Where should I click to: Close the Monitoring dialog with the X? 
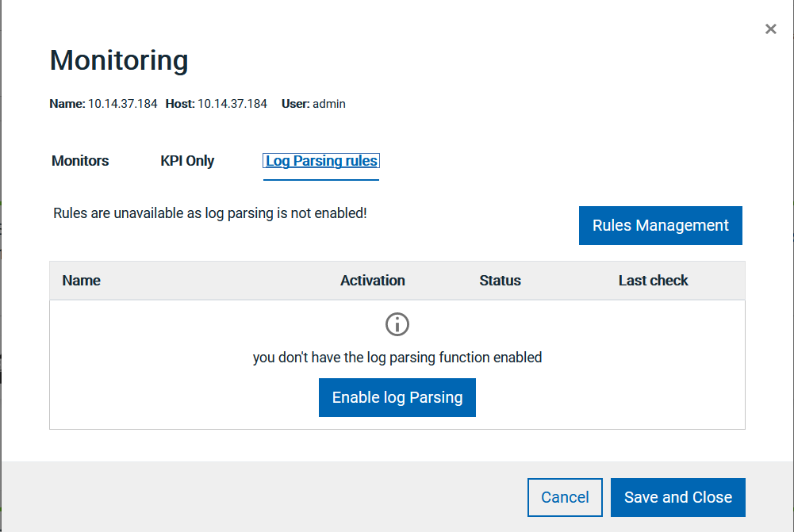coord(770,29)
